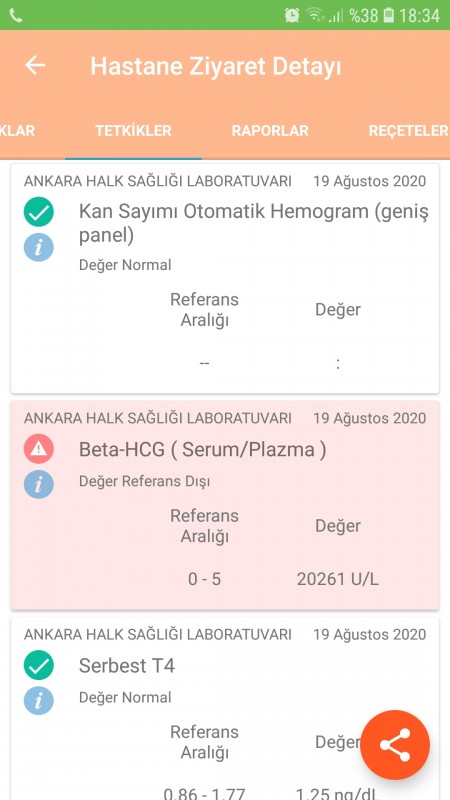Viewport: 450px width, 800px height.
Task: Tap the Beta-HCG reference range 0 - 5
Action: click(x=204, y=580)
